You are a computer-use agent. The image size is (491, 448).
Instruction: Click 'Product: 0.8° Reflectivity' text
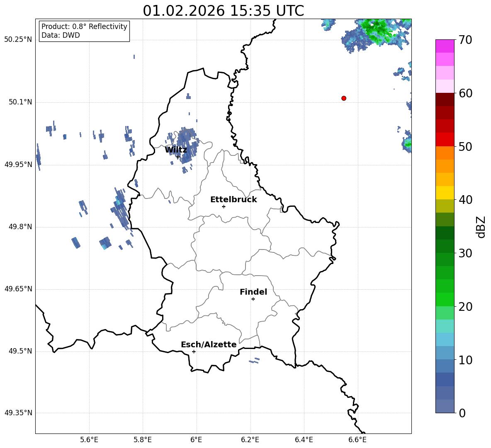pos(84,26)
